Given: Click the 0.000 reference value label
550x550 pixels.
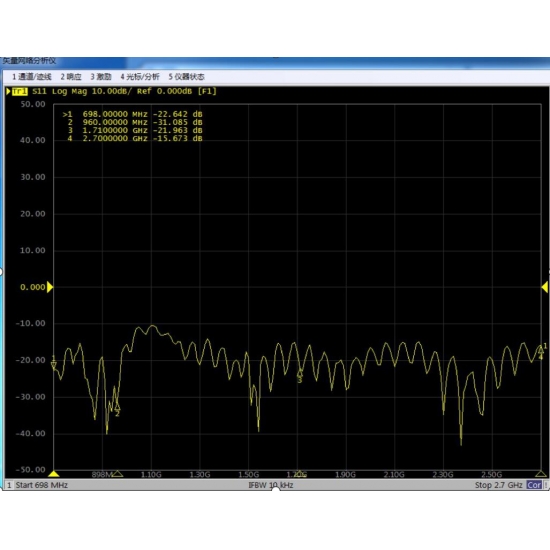Looking at the screenshot, I should tap(33, 287).
